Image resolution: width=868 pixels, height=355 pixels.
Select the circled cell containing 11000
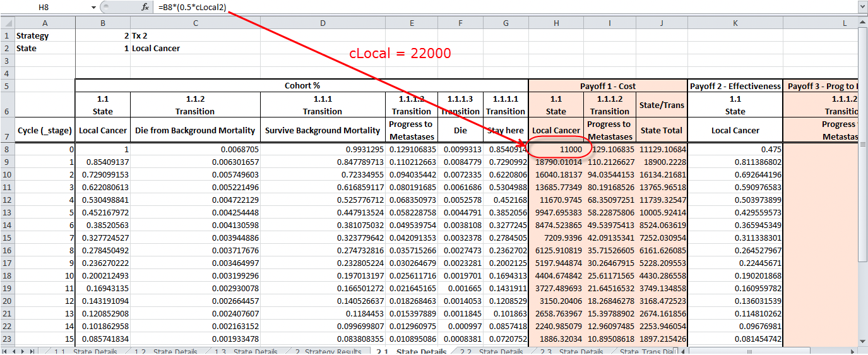556,149
